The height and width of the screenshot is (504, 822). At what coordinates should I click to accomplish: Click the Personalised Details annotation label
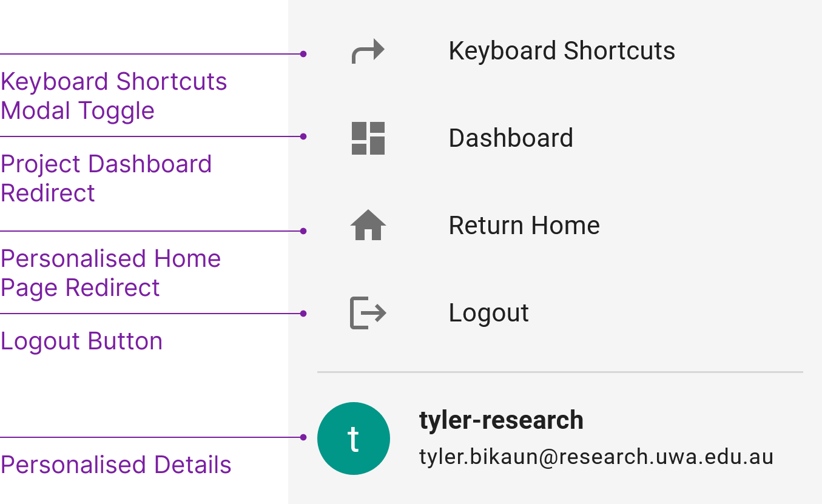115,465
